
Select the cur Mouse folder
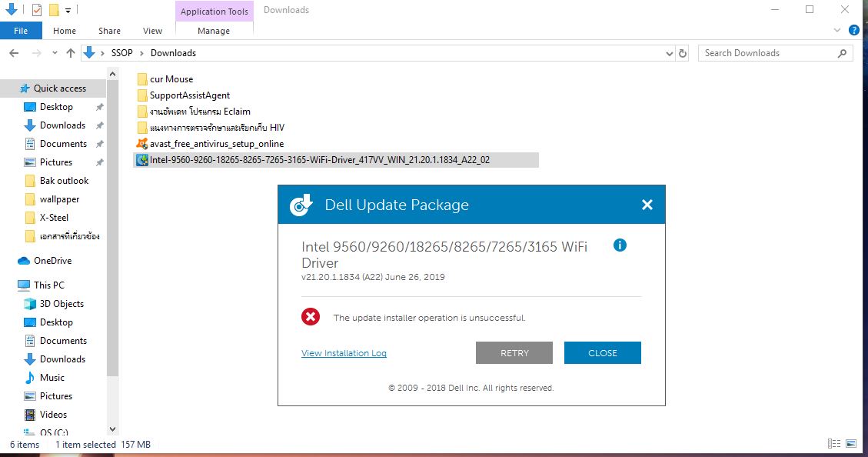point(171,79)
